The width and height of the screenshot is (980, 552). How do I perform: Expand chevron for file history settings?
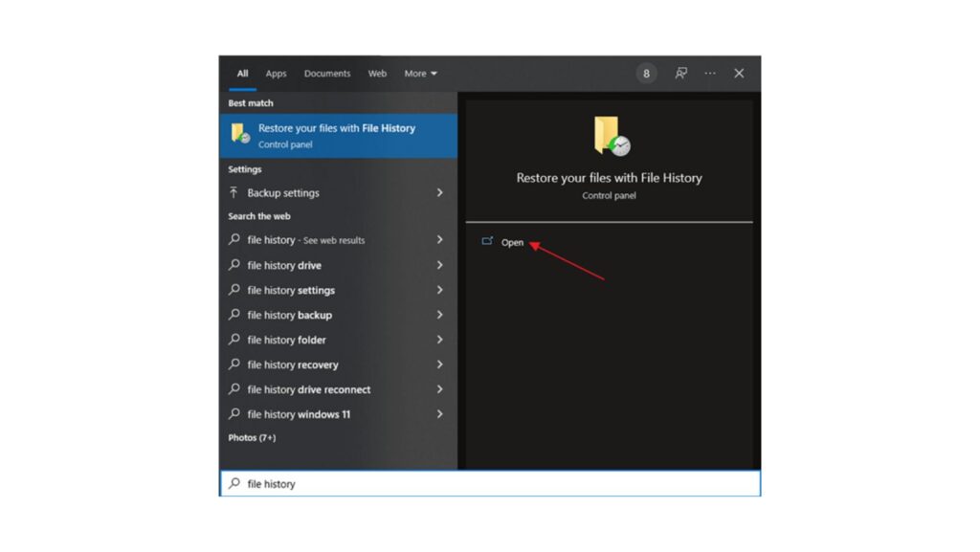tap(440, 291)
